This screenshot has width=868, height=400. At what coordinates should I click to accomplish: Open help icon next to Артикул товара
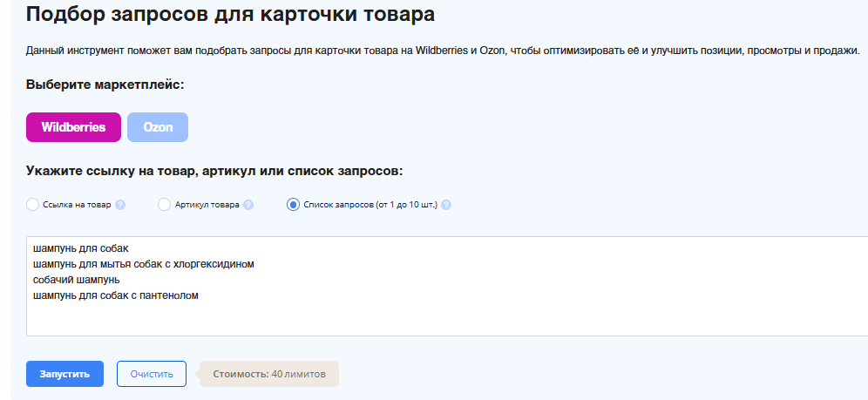[x=248, y=205]
